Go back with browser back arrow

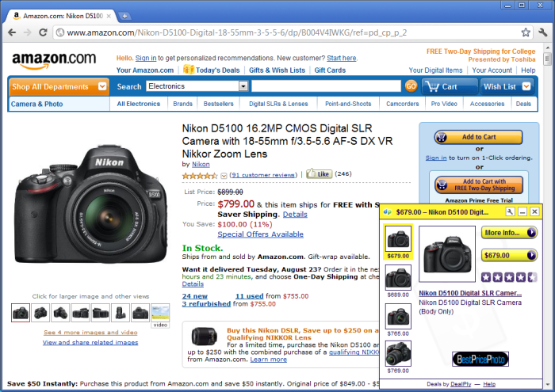[x=12, y=32]
